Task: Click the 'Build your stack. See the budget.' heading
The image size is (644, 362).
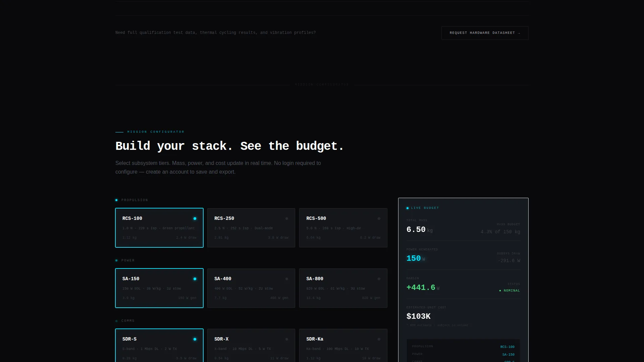Action: pyautogui.click(x=230, y=146)
